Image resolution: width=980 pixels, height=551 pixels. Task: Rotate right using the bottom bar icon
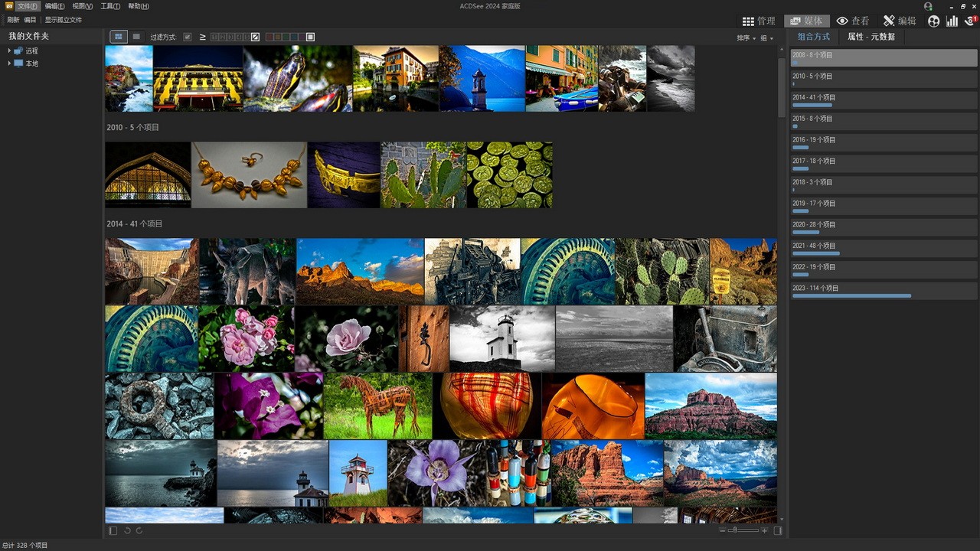tap(139, 530)
